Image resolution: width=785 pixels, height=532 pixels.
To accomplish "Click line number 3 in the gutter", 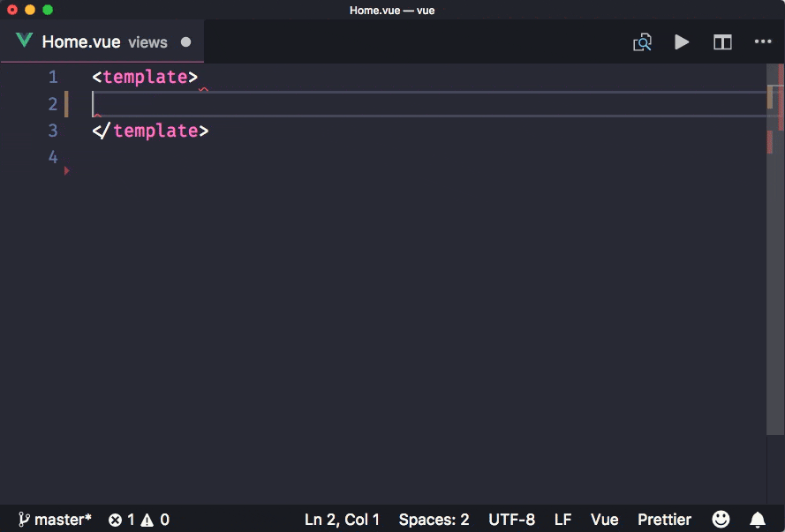I will point(53,131).
